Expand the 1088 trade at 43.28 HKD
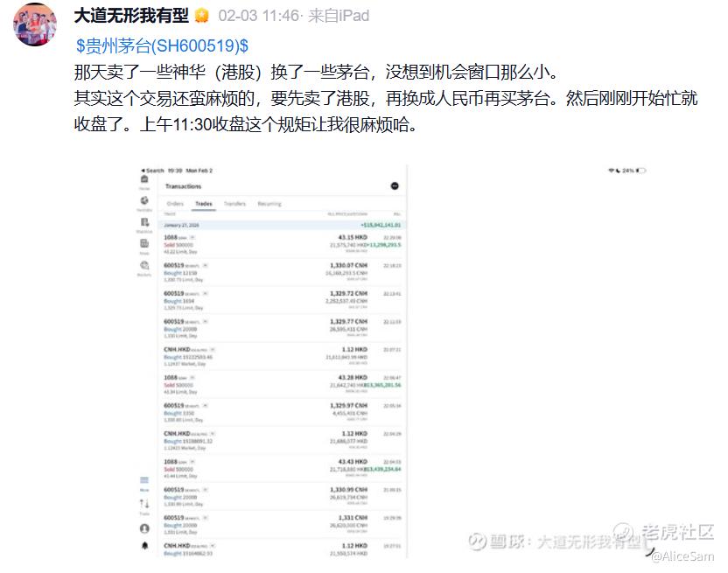 [x=192, y=378]
